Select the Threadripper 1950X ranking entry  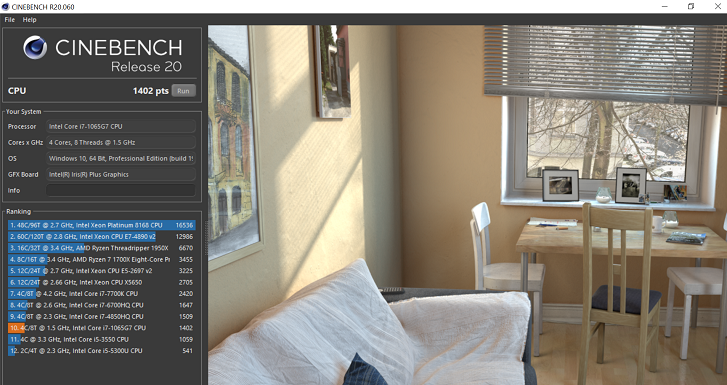(x=102, y=248)
